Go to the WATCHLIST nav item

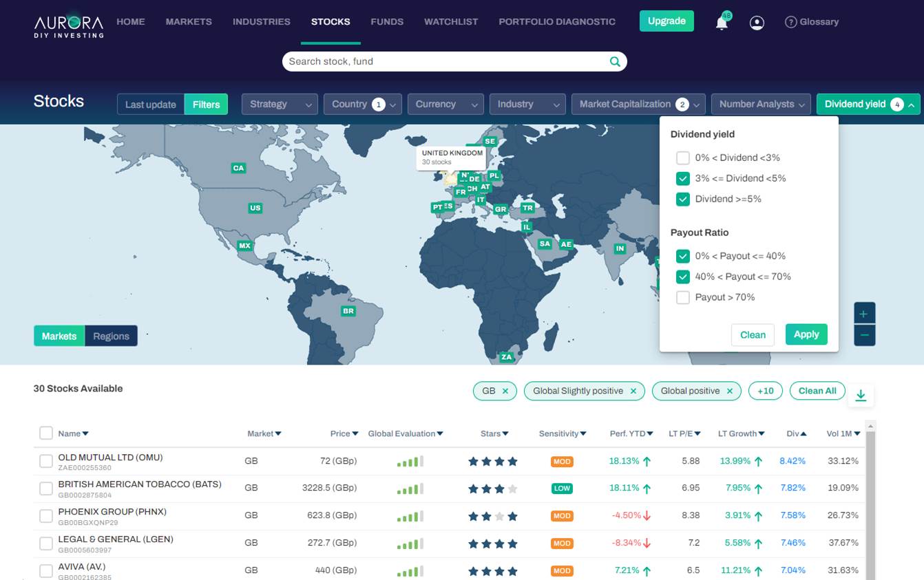click(451, 22)
